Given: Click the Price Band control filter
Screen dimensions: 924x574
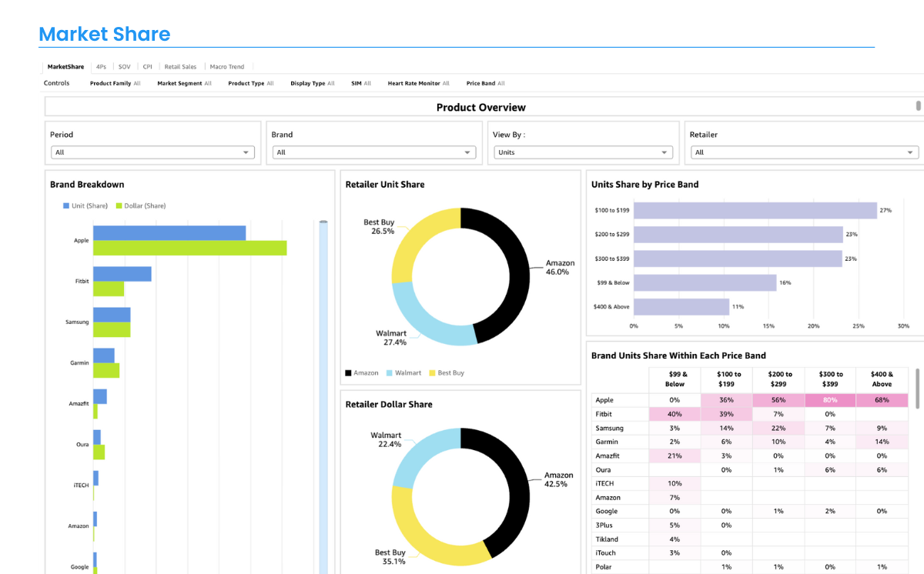Looking at the screenshot, I should point(485,83).
